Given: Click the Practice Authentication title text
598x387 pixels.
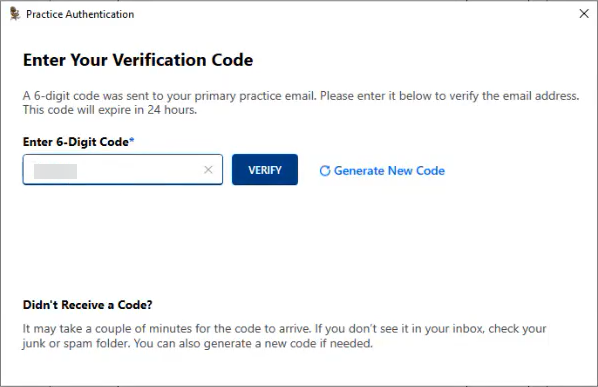Looking at the screenshot, I should click(80, 14).
